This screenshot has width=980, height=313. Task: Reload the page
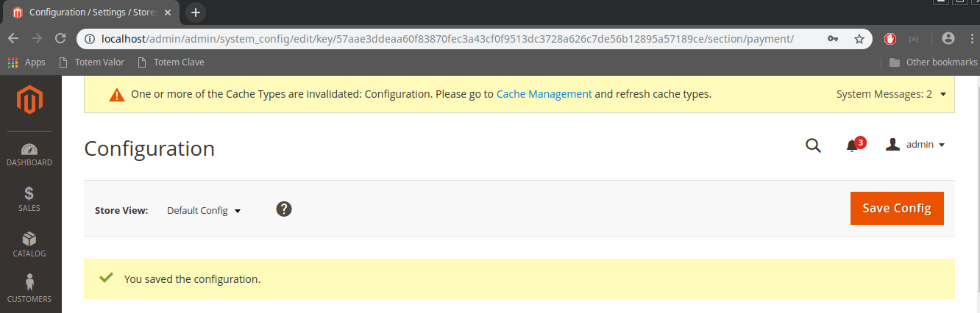coord(60,39)
